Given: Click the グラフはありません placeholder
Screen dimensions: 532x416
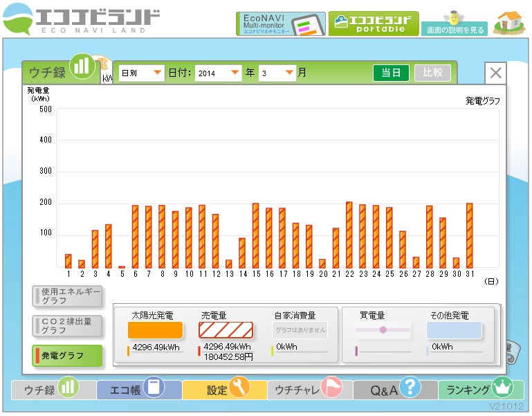Looking at the screenshot, I should [x=300, y=329].
